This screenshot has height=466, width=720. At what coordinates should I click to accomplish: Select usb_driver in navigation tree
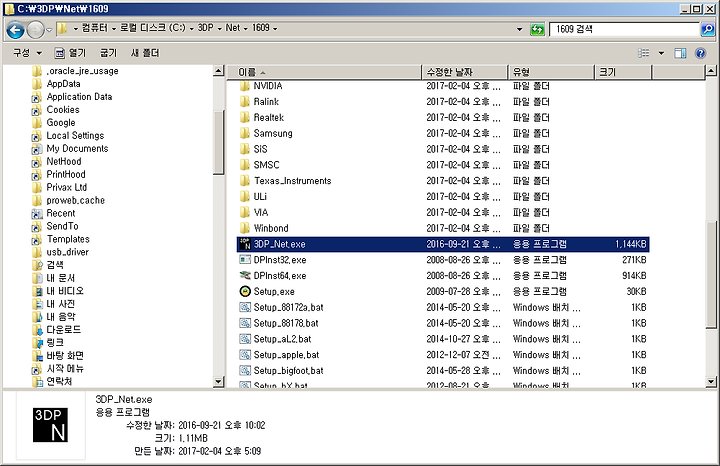click(x=68, y=252)
